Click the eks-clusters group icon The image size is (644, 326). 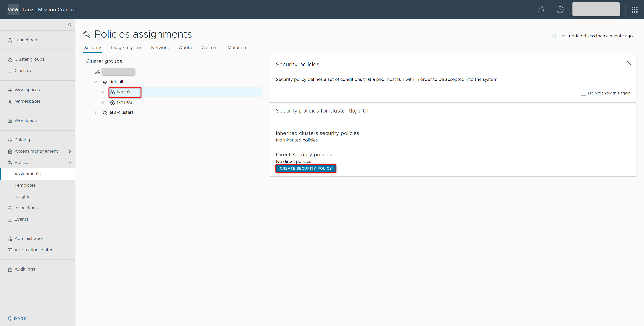tap(105, 113)
